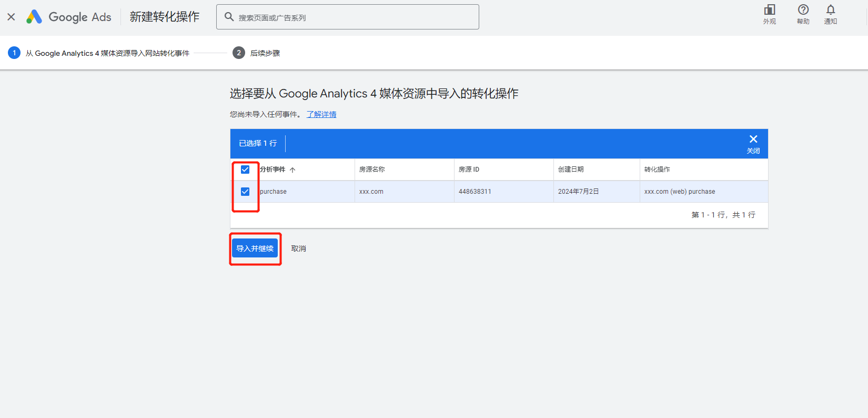Open the 外观 appearance icon

point(770,14)
